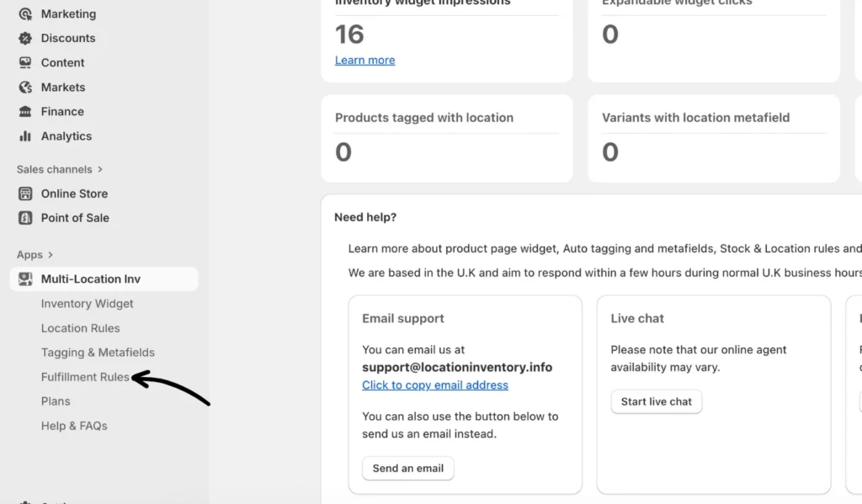Expand the Sales channels chevron

tap(100, 169)
